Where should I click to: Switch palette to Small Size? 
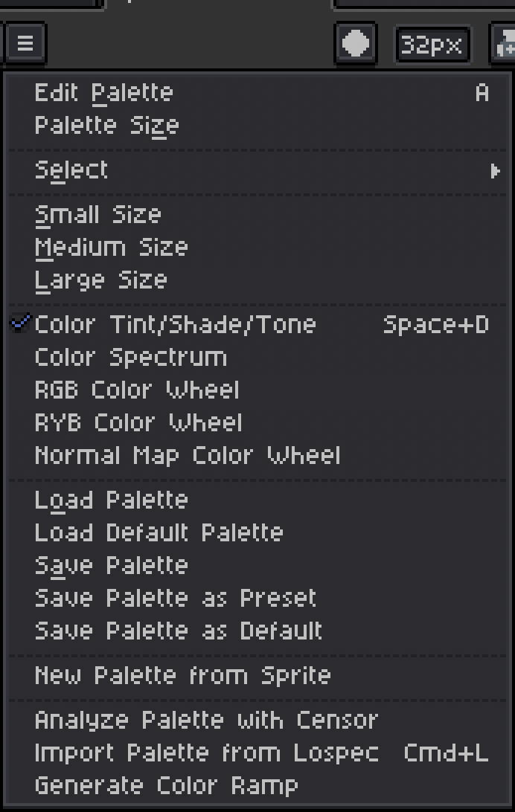click(257, 215)
